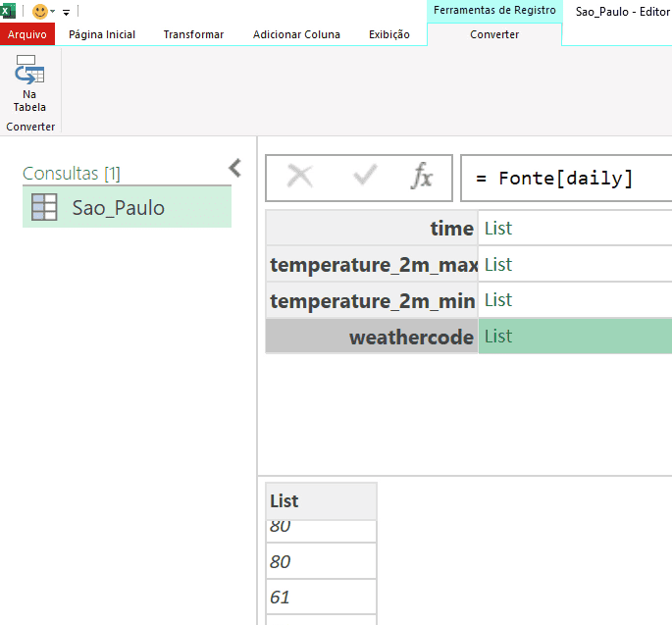Select the Exibição tab
This screenshot has height=625, width=672.
tap(389, 34)
